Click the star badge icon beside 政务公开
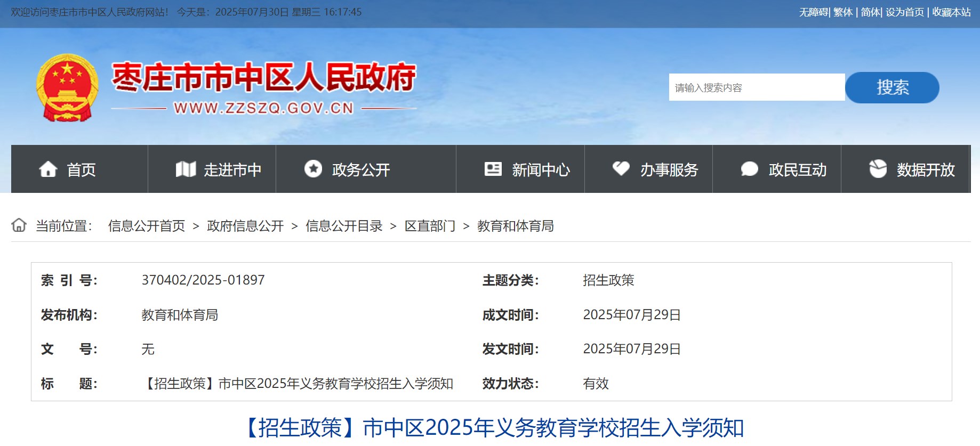Image resolution: width=980 pixels, height=446 pixels. (313, 169)
